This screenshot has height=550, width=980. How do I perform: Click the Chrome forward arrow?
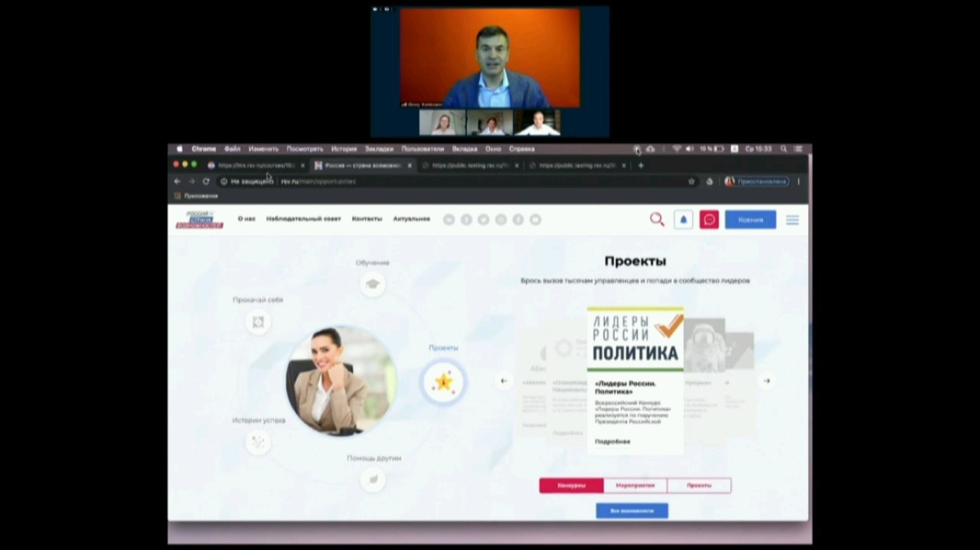coord(191,181)
